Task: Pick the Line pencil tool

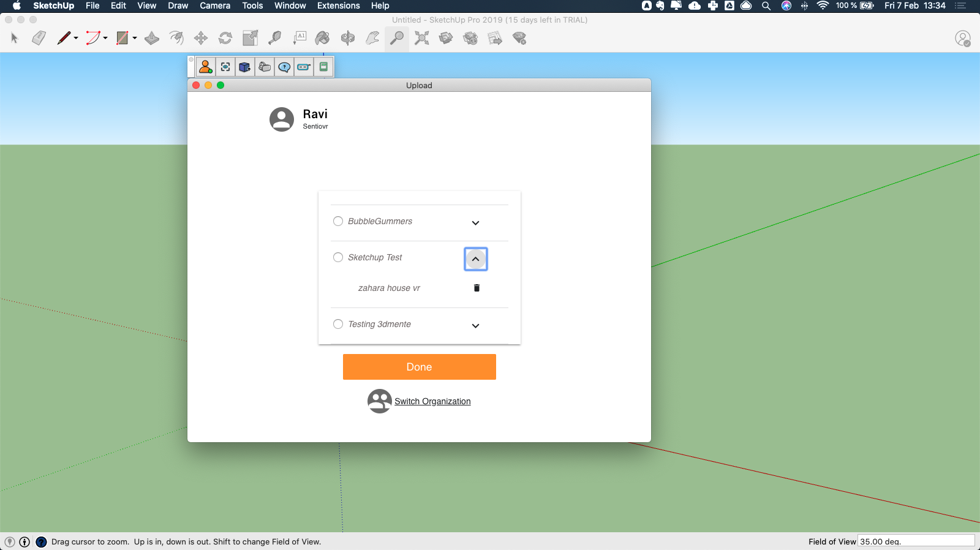Action: coord(64,38)
